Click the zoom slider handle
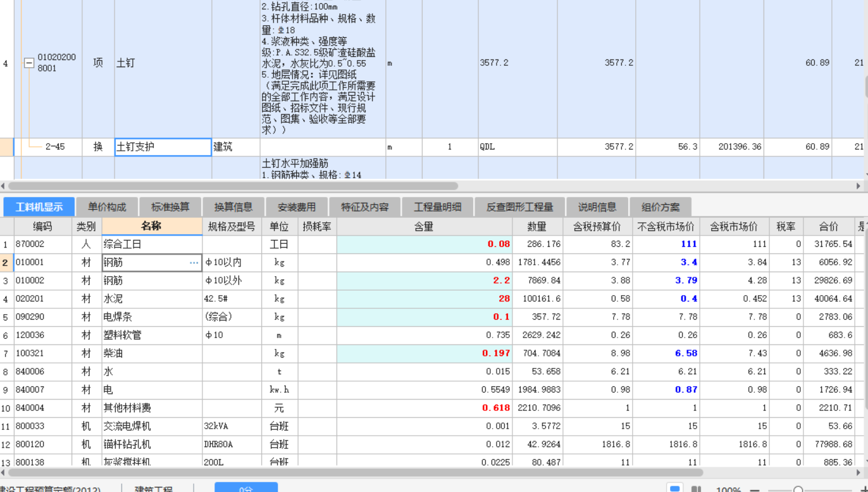 pos(798,489)
